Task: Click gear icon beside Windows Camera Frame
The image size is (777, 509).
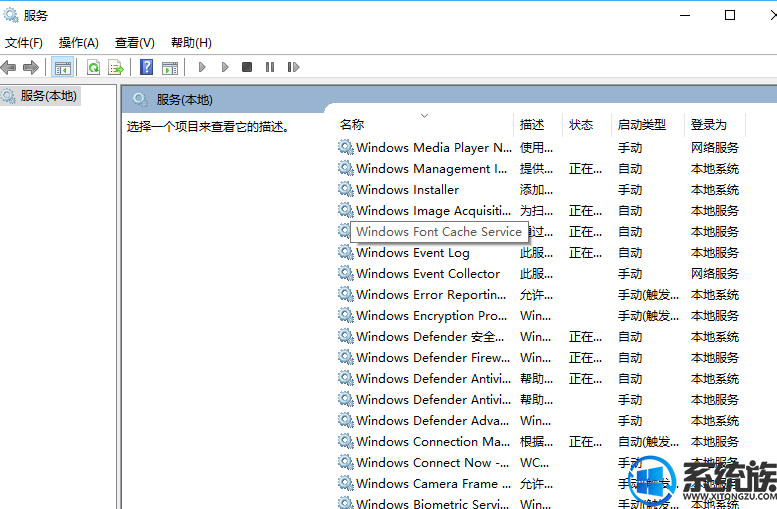Action: click(x=345, y=483)
